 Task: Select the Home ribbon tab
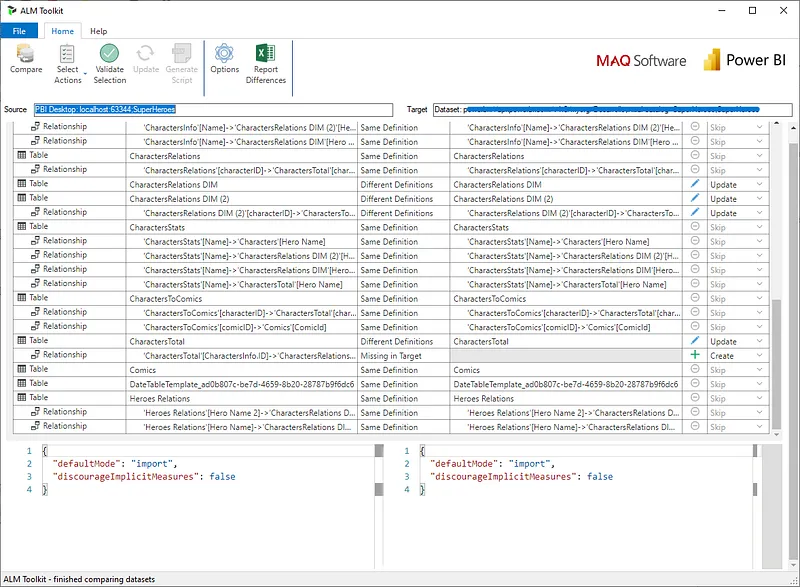[62, 31]
